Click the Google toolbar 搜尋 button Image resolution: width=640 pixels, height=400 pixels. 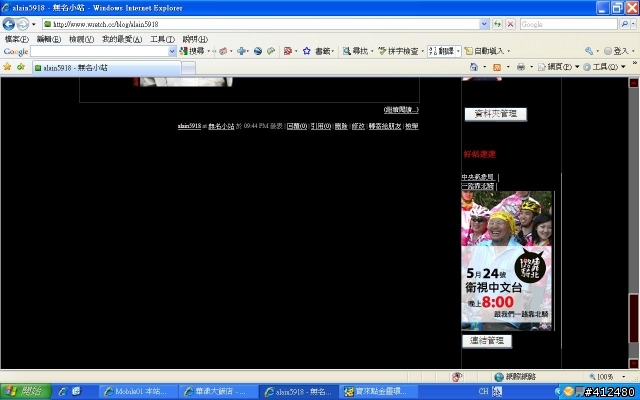point(192,51)
